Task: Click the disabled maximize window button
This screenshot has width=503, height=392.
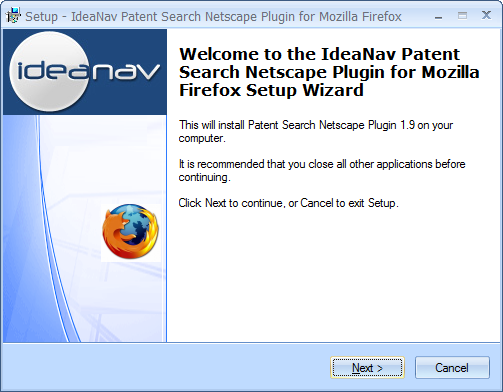Action: [x=462, y=16]
